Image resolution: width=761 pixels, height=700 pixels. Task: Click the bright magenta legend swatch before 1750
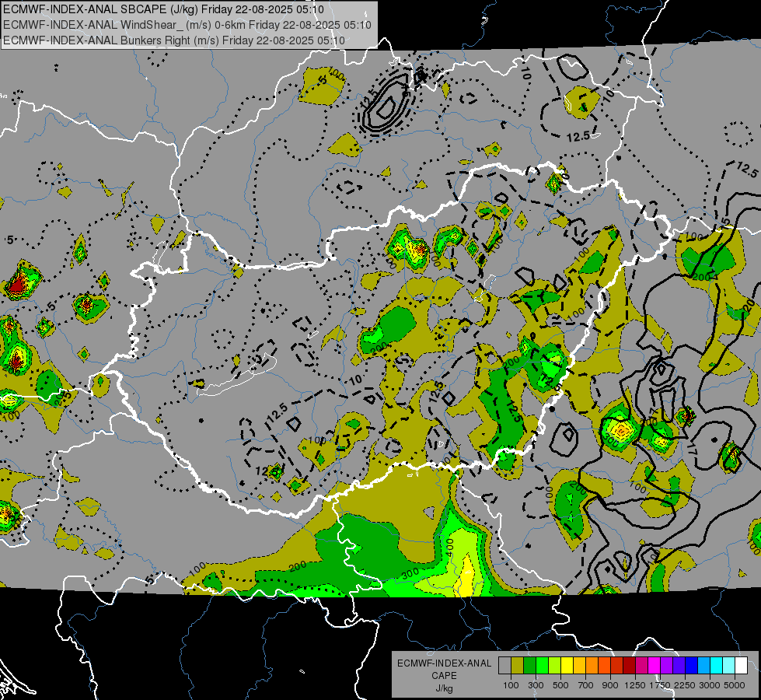[x=655, y=665]
